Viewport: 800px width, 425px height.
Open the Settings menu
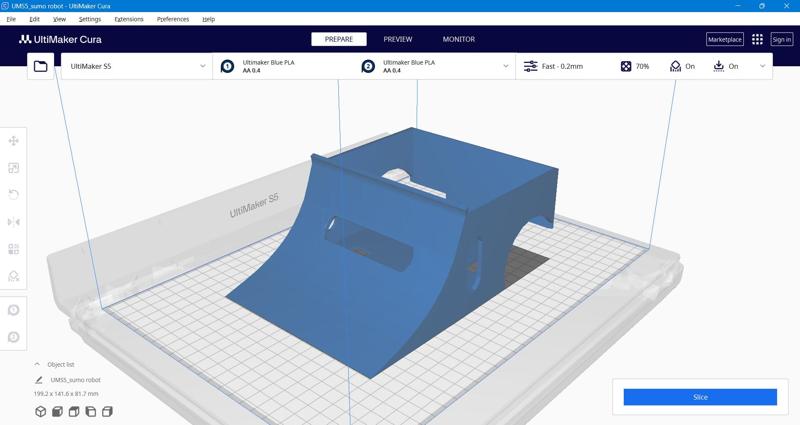[x=90, y=19]
